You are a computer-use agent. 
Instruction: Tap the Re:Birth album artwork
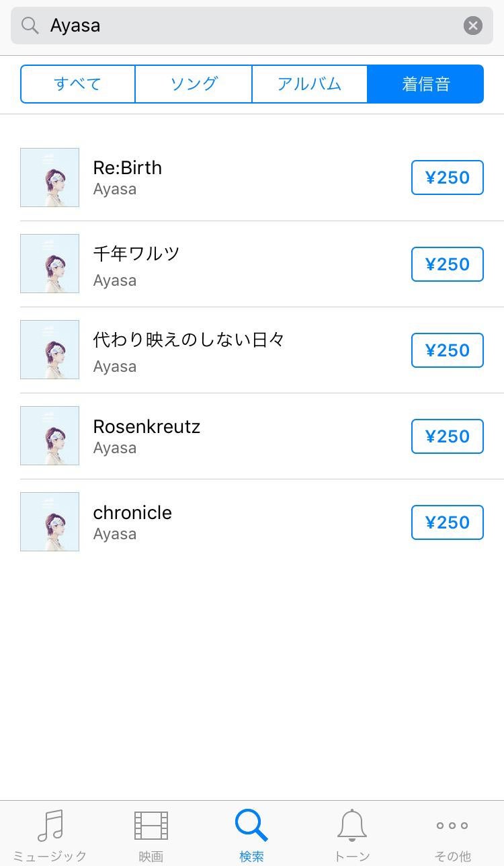tap(50, 178)
